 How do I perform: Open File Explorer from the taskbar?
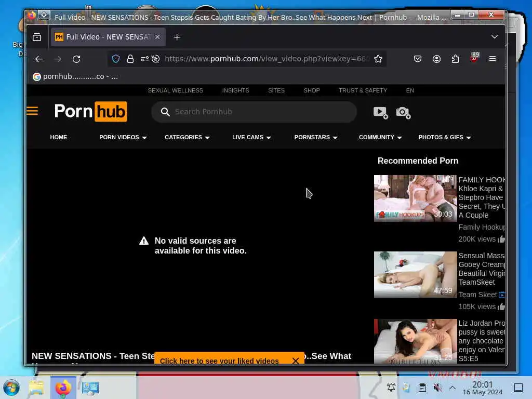[36, 388]
